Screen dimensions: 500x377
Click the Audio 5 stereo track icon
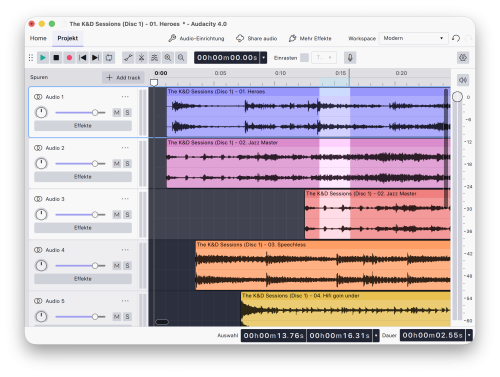pos(38,301)
